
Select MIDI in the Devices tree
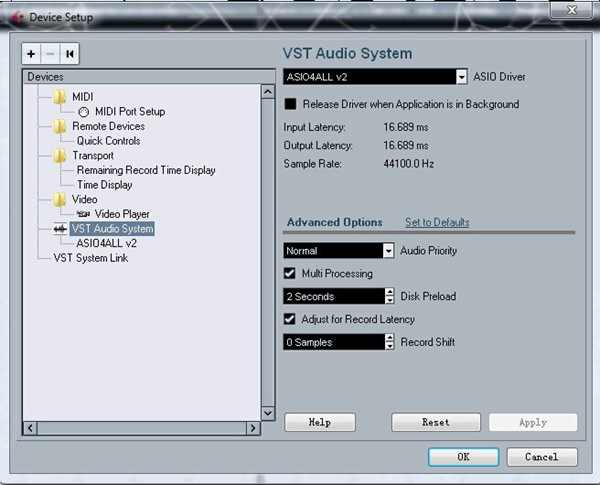83,97
